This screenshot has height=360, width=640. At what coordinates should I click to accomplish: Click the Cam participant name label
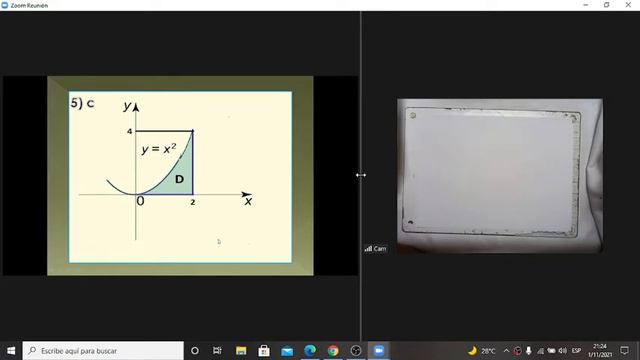click(x=375, y=249)
